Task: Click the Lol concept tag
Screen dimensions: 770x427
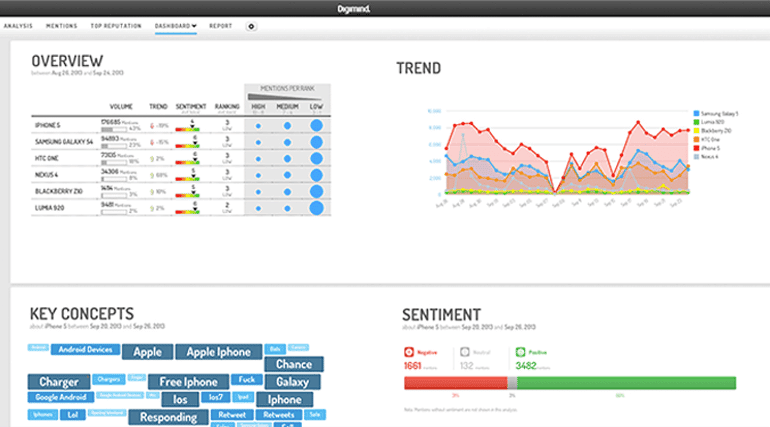Action: point(73,415)
